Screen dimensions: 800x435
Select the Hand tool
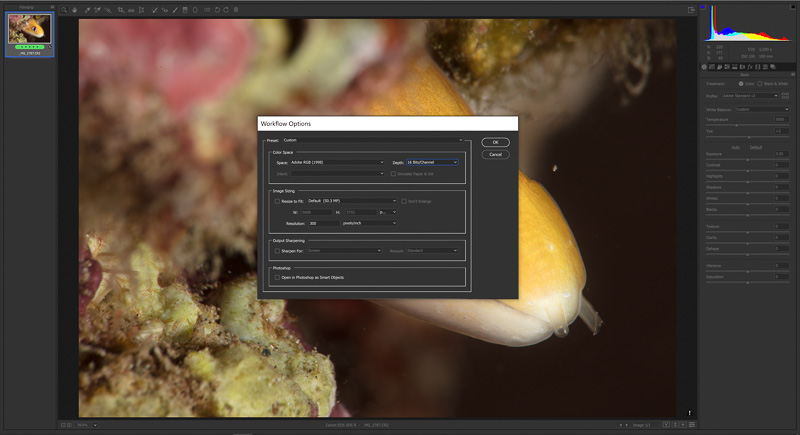74,9
